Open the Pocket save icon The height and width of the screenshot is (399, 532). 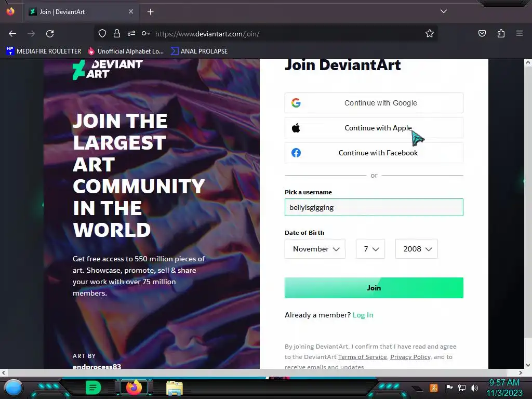[482, 34]
